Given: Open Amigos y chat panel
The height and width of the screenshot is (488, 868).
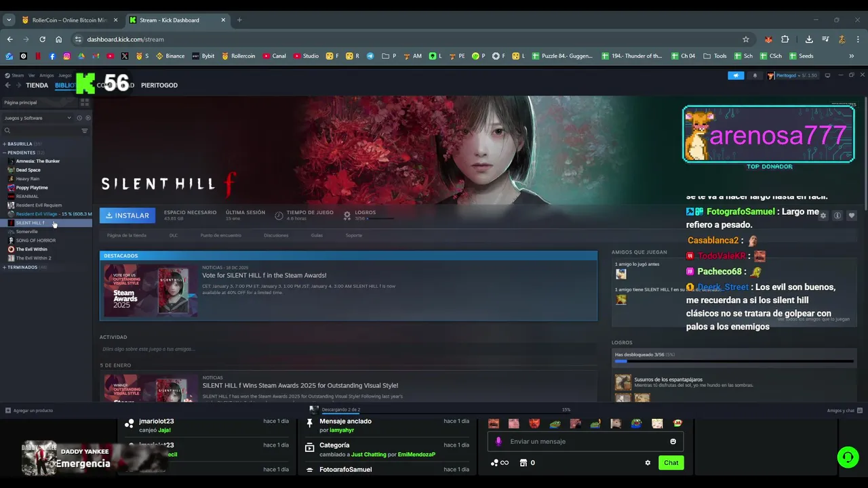Looking at the screenshot, I should (844, 410).
